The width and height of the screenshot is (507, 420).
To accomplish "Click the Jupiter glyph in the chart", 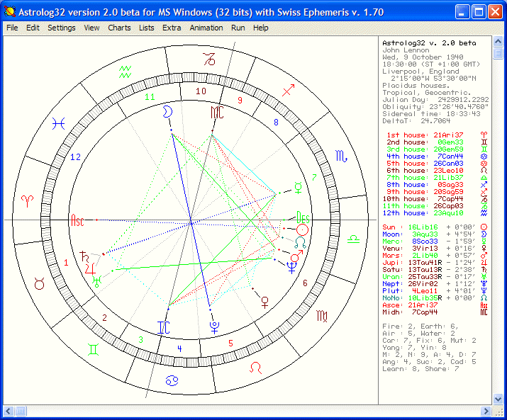I will (x=90, y=269).
